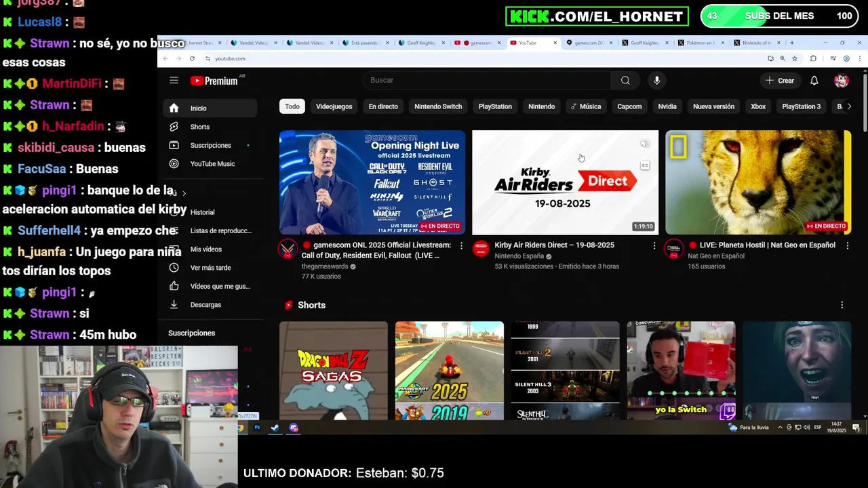The height and width of the screenshot is (488, 868).
Task: Open Steam from the taskbar
Action: [275, 428]
